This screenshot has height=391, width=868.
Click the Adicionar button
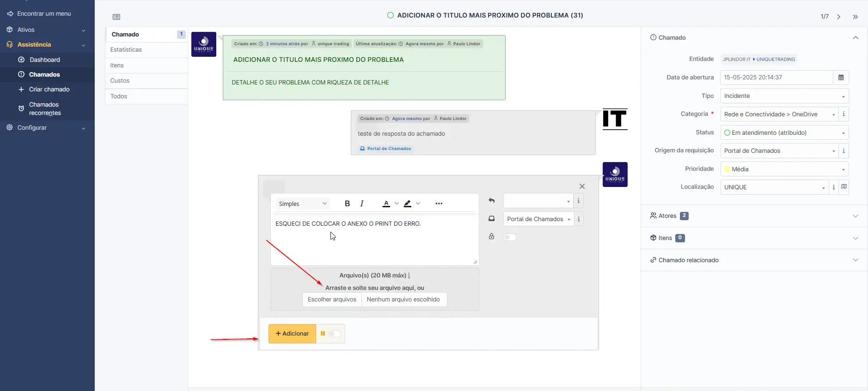(292, 334)
